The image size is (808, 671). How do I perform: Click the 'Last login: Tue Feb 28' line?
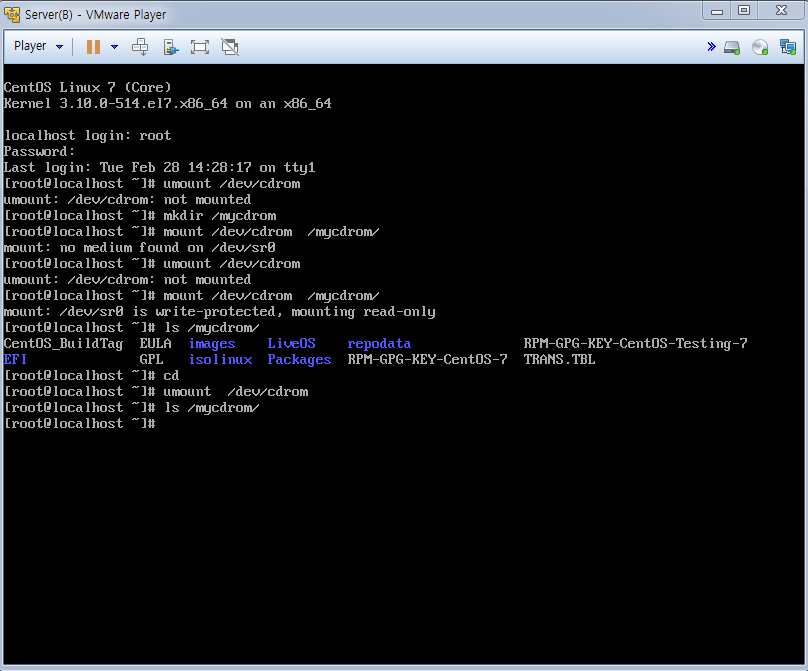159,168
